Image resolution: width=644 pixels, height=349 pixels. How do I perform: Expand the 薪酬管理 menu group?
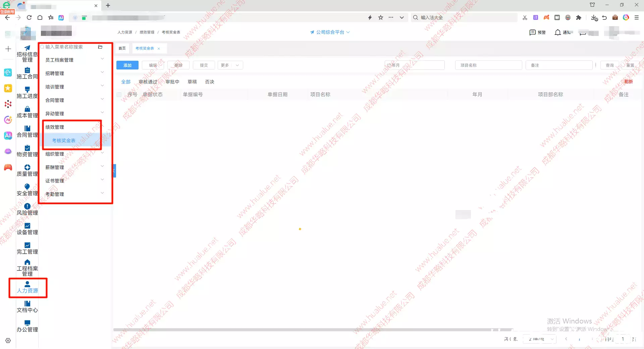75,167
